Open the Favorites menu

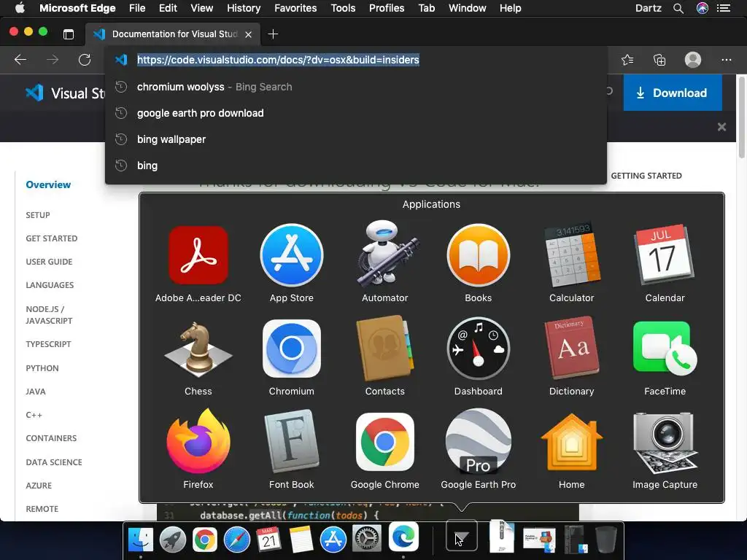click(x=295, y=8)
